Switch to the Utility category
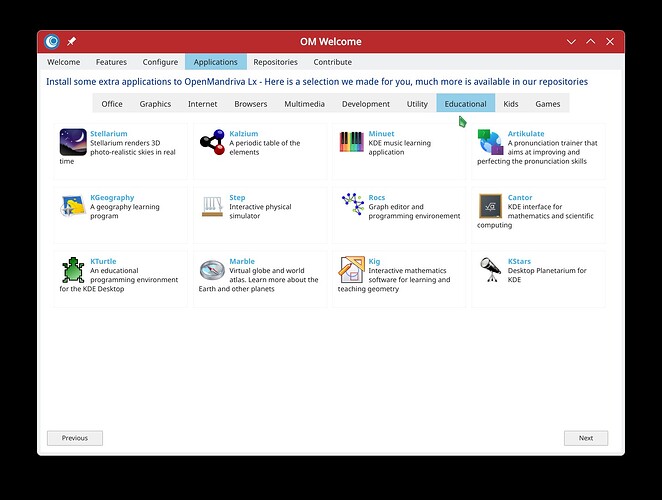 click(417, 104)
